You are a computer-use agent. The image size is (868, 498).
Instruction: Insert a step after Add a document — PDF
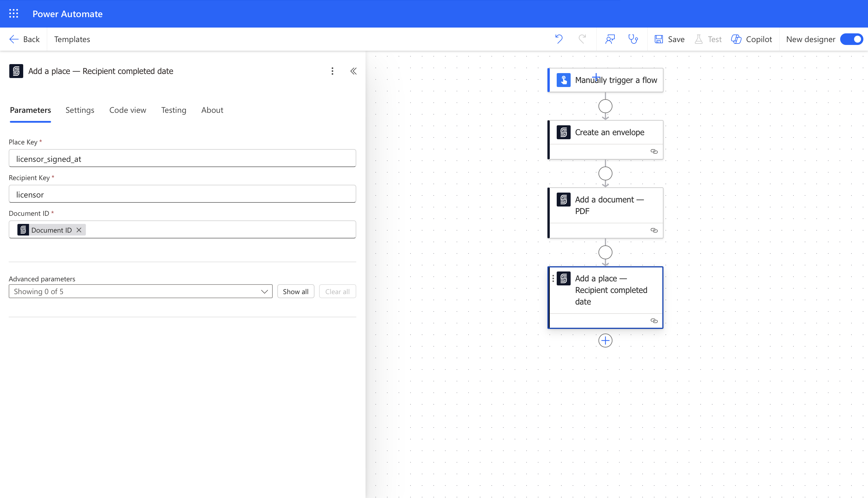605,252
